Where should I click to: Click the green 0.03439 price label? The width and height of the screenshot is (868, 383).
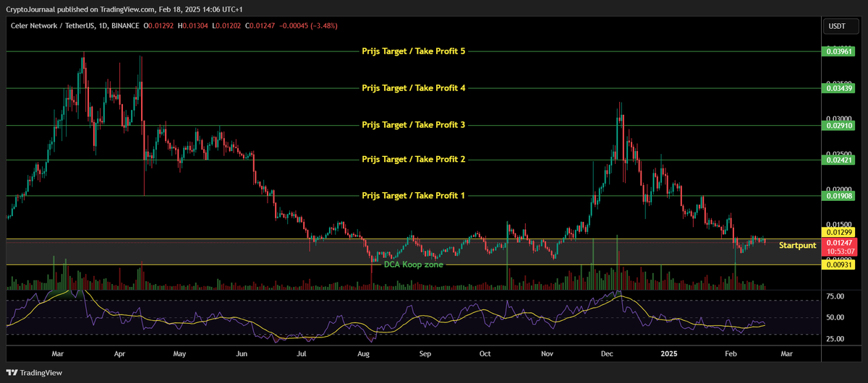coord(840,88)
